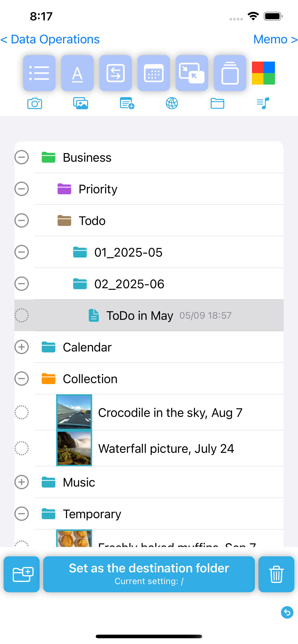The width and height of the screenshot is (298, 644).
Task: Select the circle beside Crocodile in the sky
Action: point(22,412)
